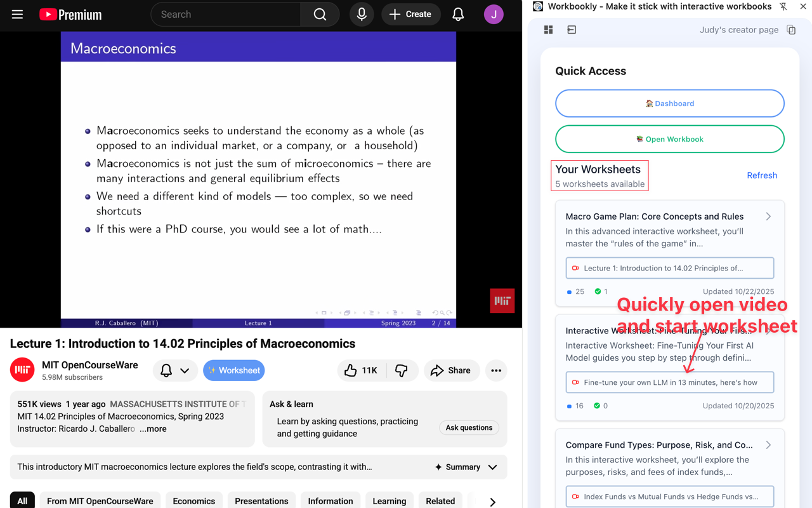Open Workbookly grid dashboard view icon

[549, 30]
